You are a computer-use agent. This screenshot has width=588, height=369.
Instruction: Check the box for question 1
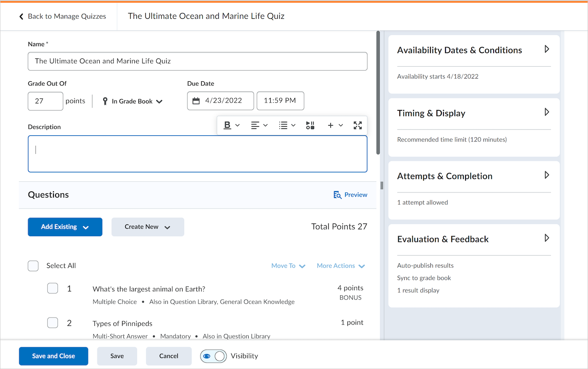(x=53, y=288)
